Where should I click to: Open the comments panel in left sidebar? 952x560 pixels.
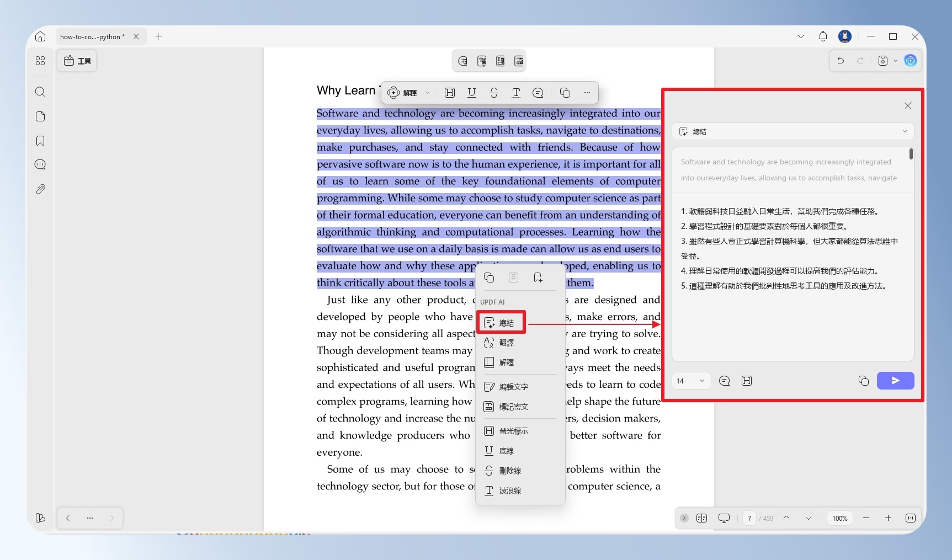point(40,164)
